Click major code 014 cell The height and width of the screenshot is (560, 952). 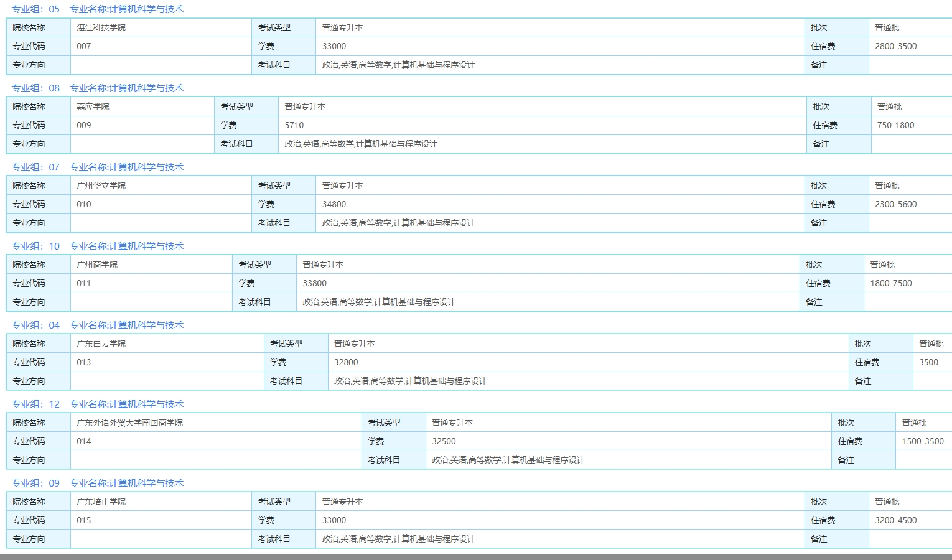click(x=84, y=442)
